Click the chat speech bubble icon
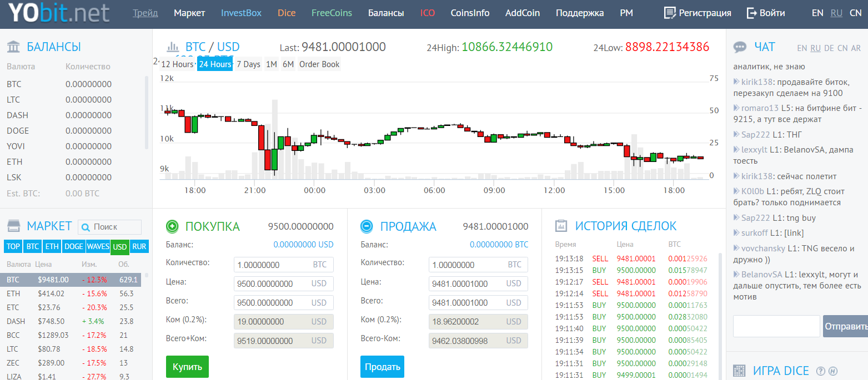868x380 pixels. (x=740, y=47)
